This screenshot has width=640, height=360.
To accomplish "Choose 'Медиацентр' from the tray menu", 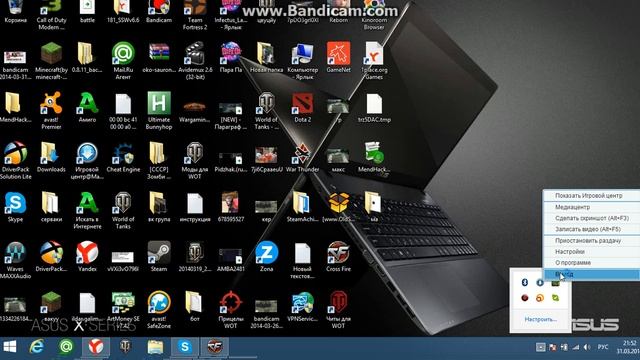I will coord(591,207).
